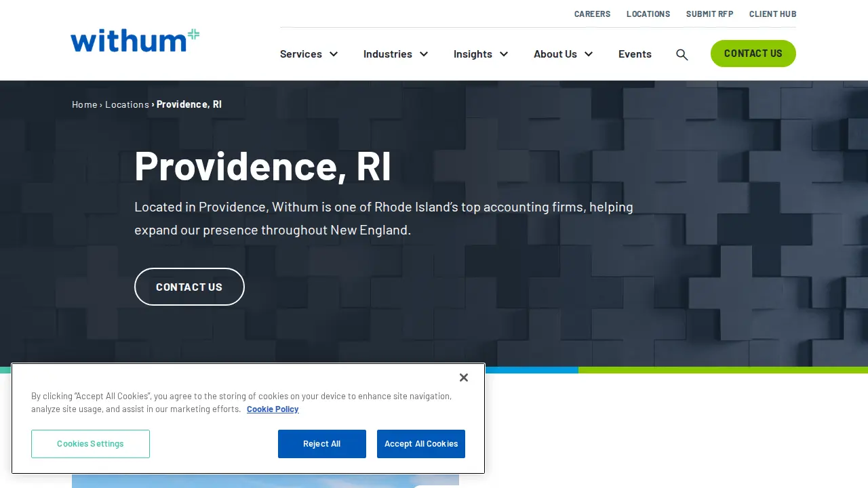
Task: Click the Providence, RI heading
Action: pyautogui.click(x=263, y=165)
